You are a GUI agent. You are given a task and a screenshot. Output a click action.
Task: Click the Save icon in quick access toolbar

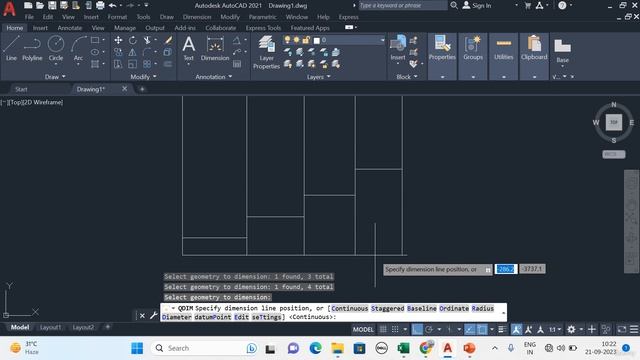coord(52,5)
